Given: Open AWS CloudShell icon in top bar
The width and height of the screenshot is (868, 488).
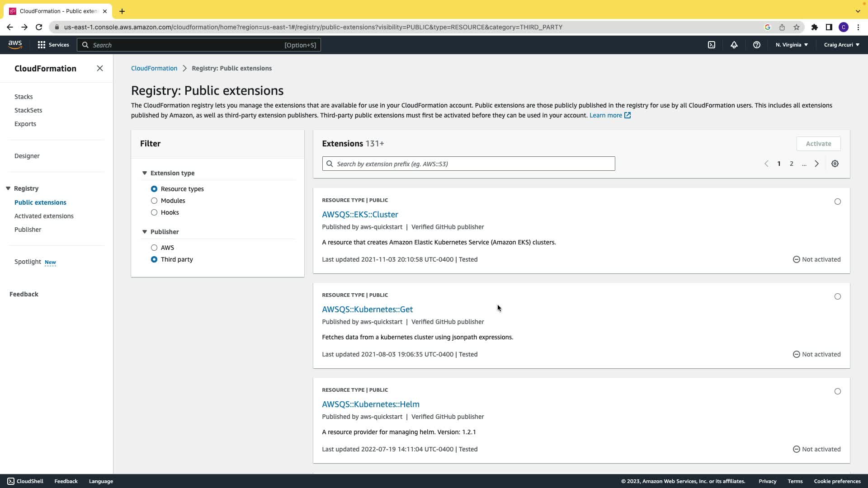Looking at the screenshot, I should click(x=712, y=45).
